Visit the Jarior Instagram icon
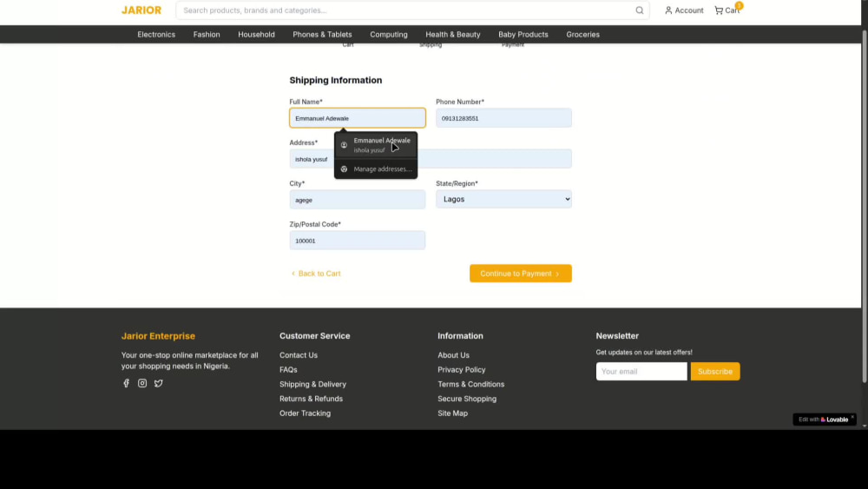868x489 pixels. (x=142, y=383)
